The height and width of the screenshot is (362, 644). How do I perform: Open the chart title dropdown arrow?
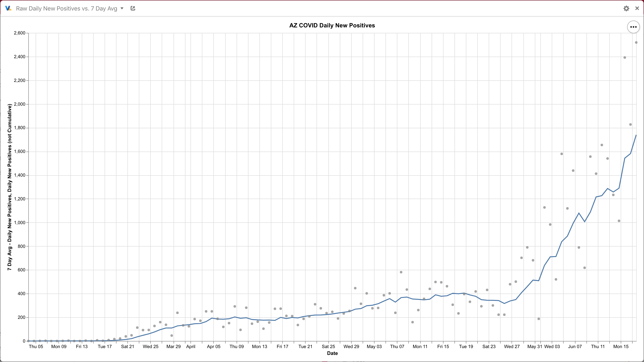pyautogui.click(x=122, y=8)
